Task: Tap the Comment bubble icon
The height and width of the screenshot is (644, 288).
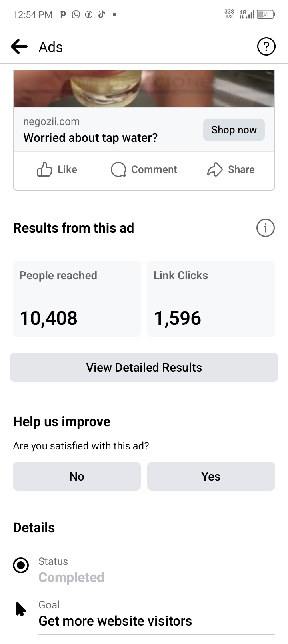Action: tap(118, 169)
